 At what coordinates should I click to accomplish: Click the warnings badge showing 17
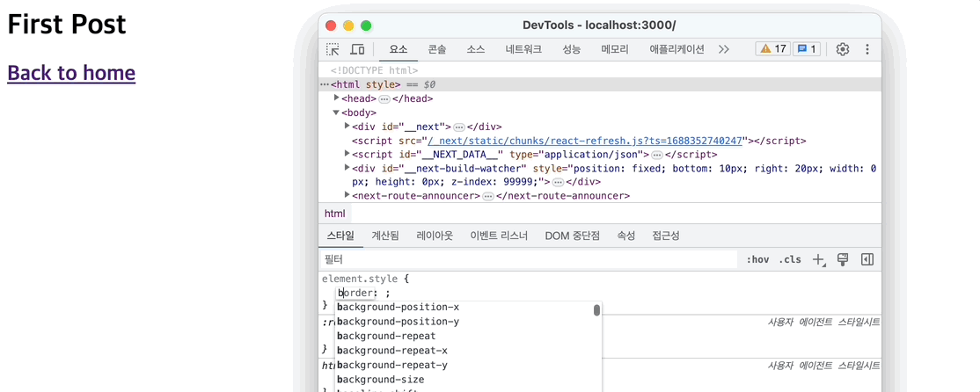coord(773,49)
